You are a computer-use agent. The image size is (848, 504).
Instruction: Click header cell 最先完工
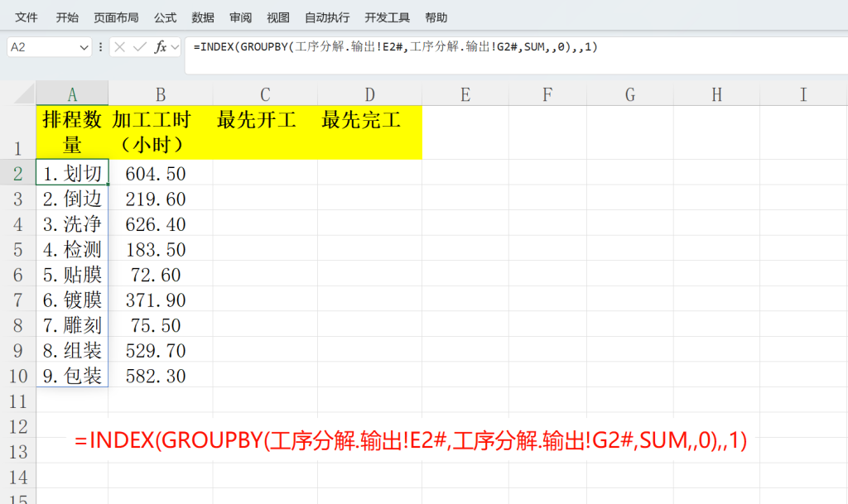(370, 132)
